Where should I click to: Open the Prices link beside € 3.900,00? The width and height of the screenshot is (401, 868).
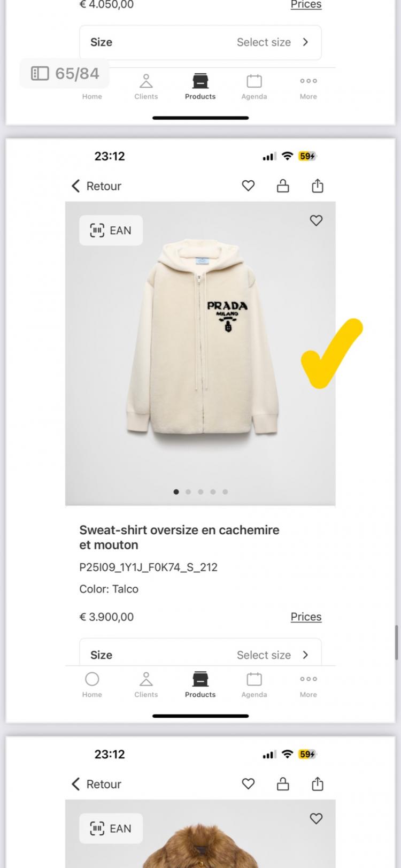[x=306, y=617]
